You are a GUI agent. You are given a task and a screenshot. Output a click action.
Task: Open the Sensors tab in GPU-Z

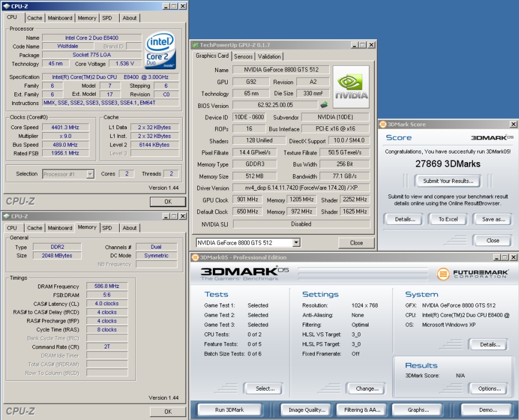(243, 57)
